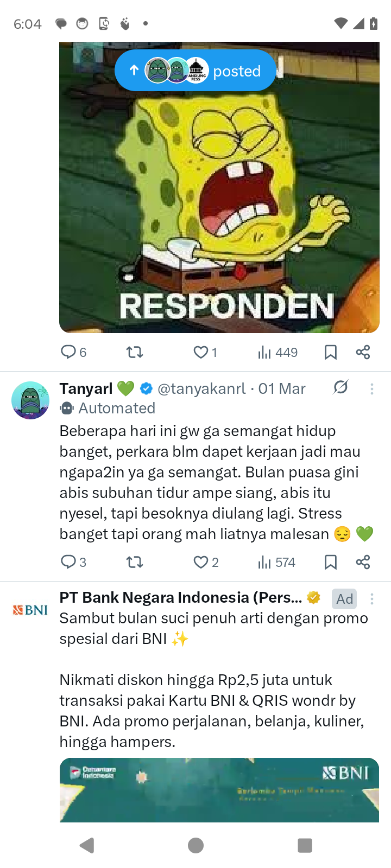Tap the new posts pill
Screen dimensions: 391x868
195,71
